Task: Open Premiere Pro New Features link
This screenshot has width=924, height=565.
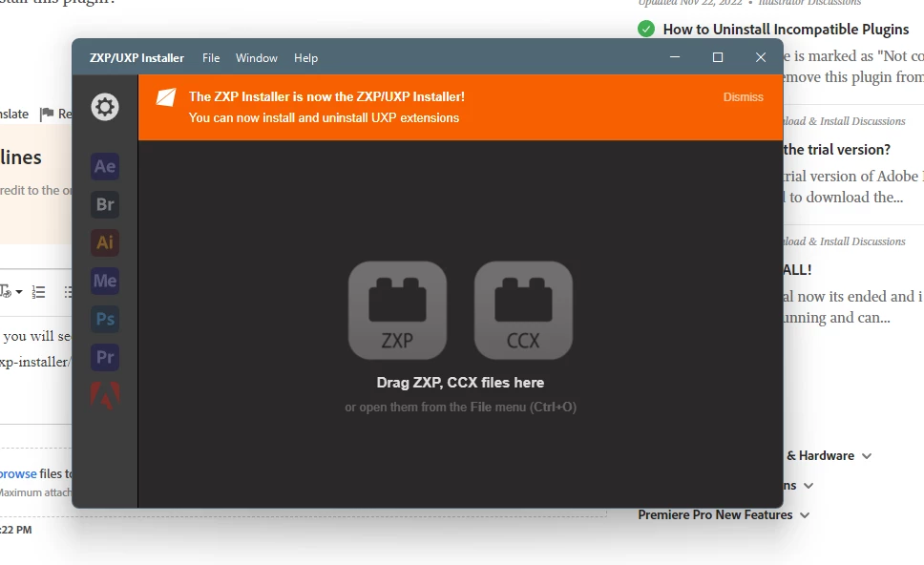Action: pos(715,515)
